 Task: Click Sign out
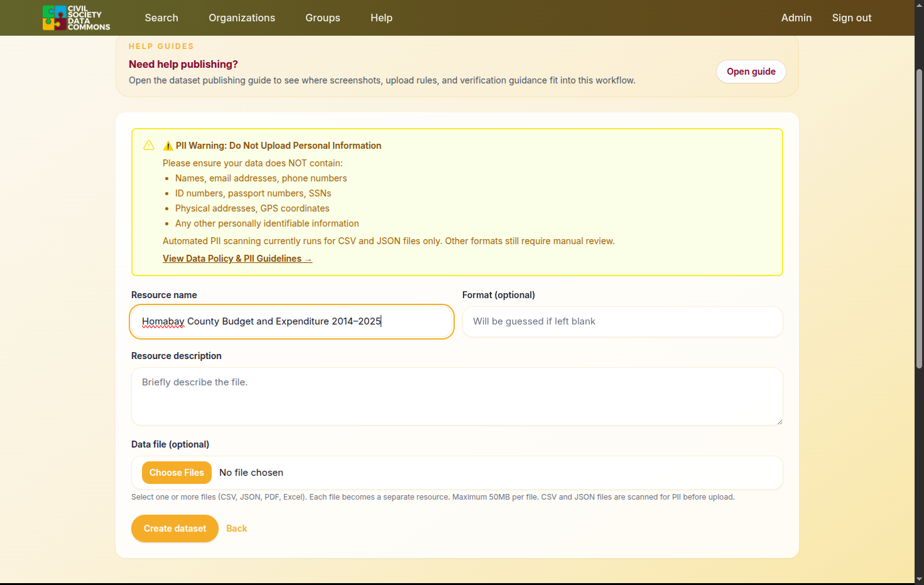point(852,18)
